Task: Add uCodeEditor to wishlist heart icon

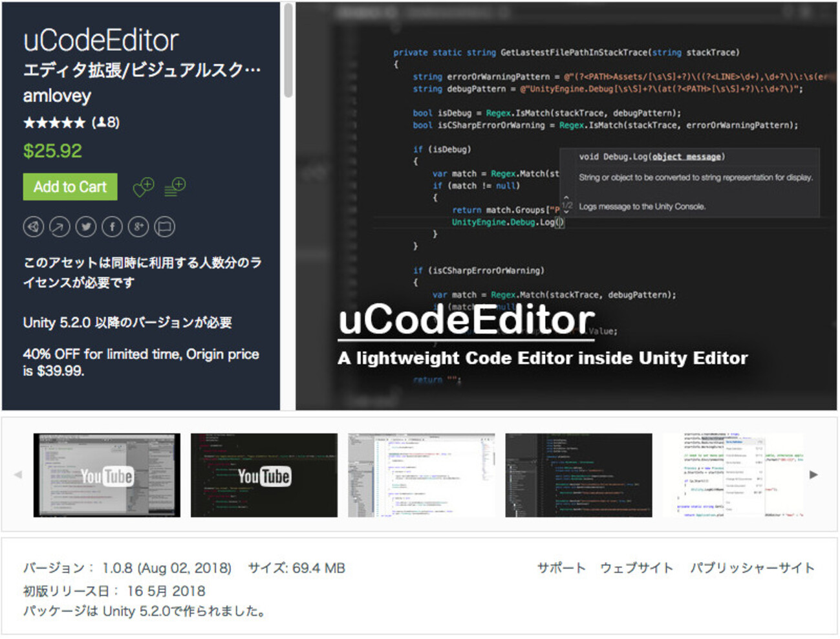Action: click(143, 187)
